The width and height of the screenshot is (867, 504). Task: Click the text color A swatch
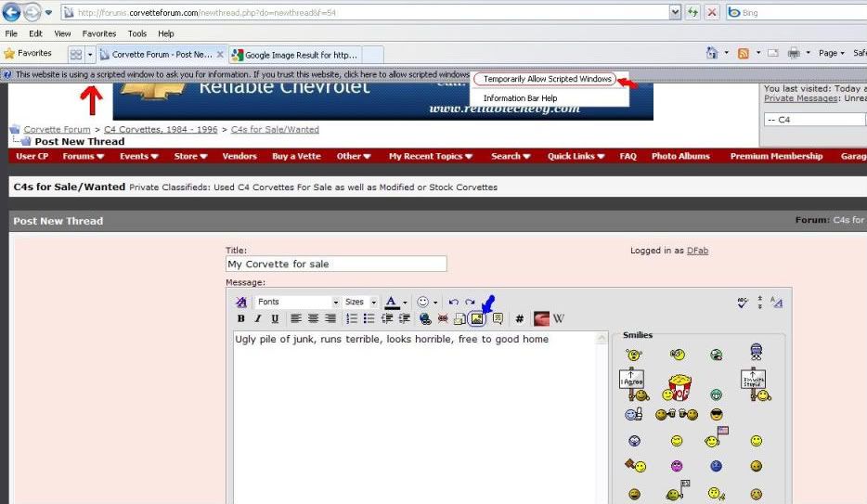[x=391, y=302]
